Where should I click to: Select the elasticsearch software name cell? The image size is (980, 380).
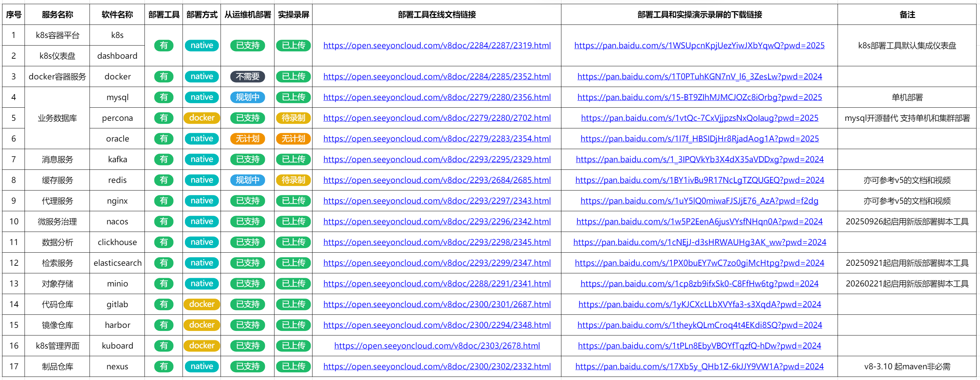pos(117,263)
